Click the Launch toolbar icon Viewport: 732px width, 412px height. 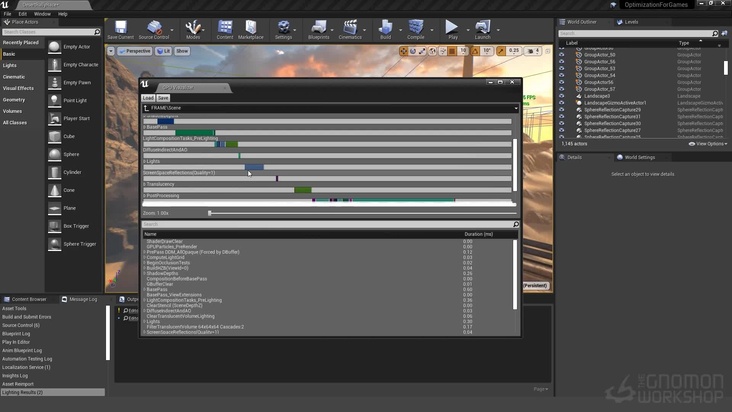[482, 28]
